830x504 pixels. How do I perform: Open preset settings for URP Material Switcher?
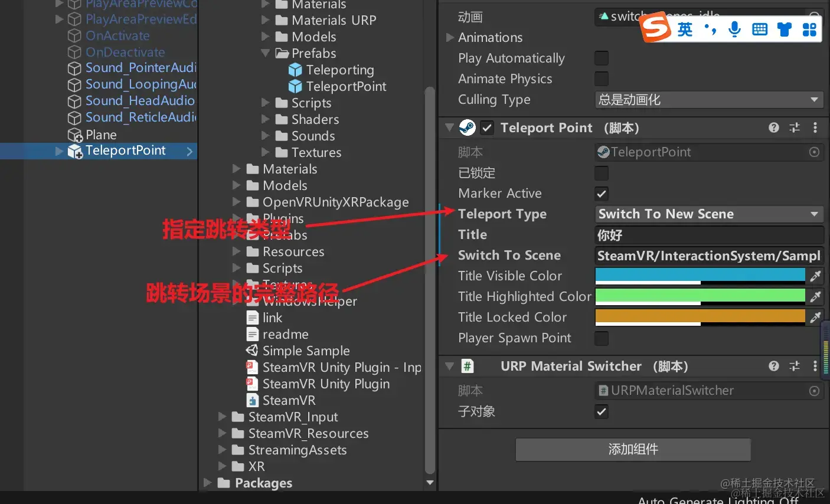(x=795, y=366)
